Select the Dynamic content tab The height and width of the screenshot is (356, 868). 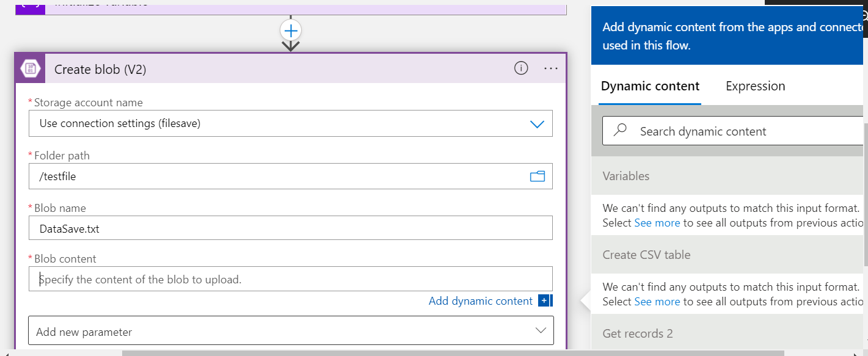(x=649, y=86)
